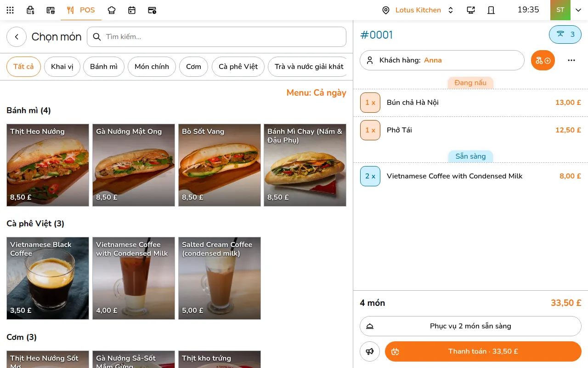Open the three-dot more options menu

pyautogui.click(x=571, y=60)
